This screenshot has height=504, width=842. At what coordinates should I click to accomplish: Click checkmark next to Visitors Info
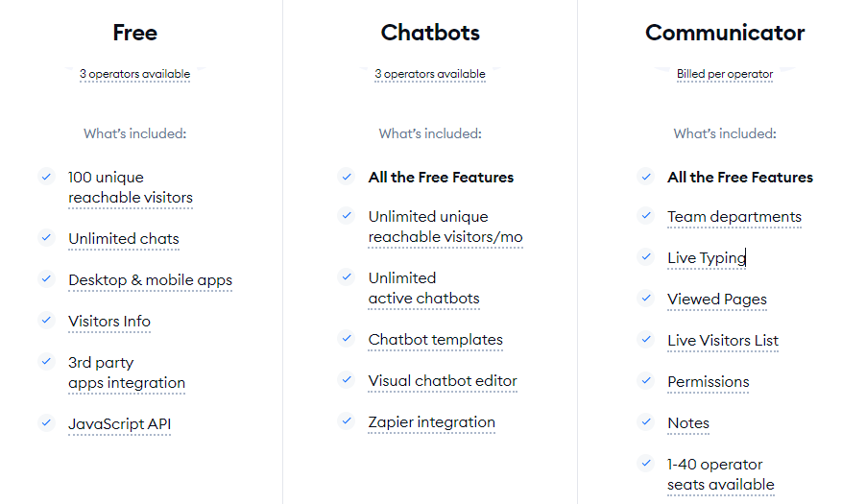47,320
